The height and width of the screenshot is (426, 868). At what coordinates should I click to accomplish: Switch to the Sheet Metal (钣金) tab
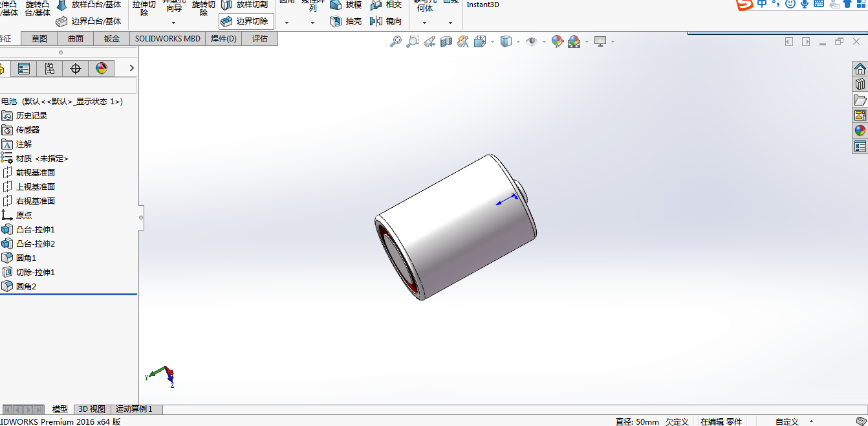click(x=112, y=39)
